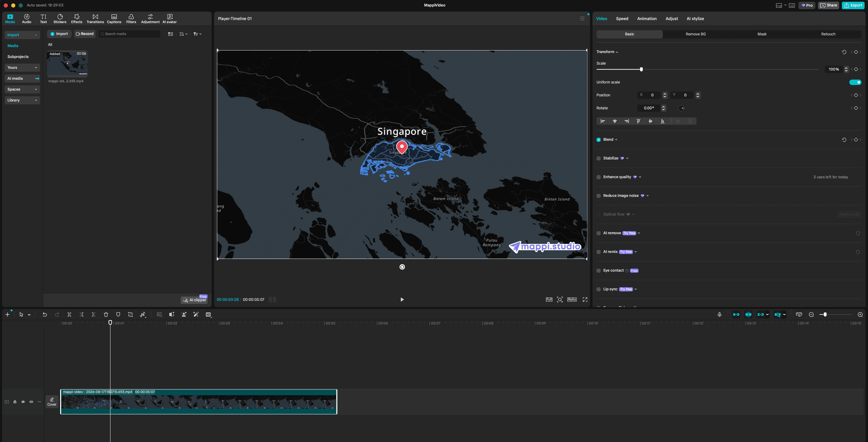Click the crop icon in timeline toolbar
Viewport: 868px width, 442px height.
(130, 315)
